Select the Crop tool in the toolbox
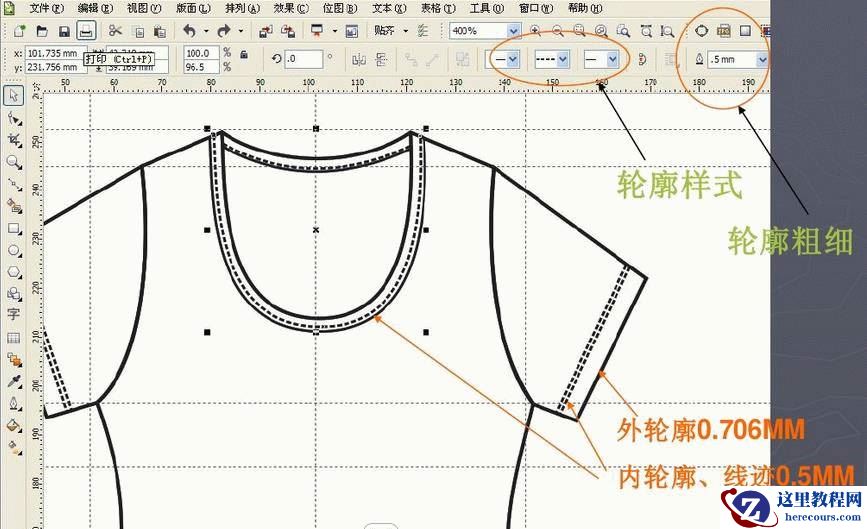867x529 pixels. 14,140
